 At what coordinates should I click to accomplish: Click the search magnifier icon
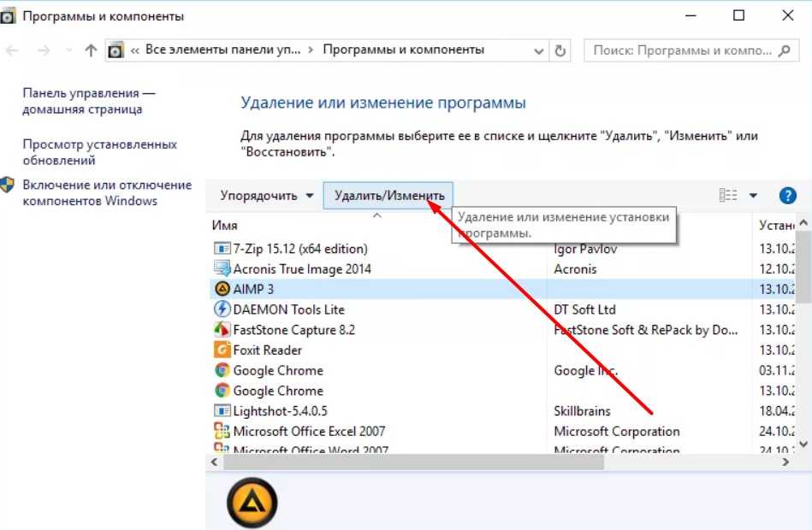(x=784, y=50)
